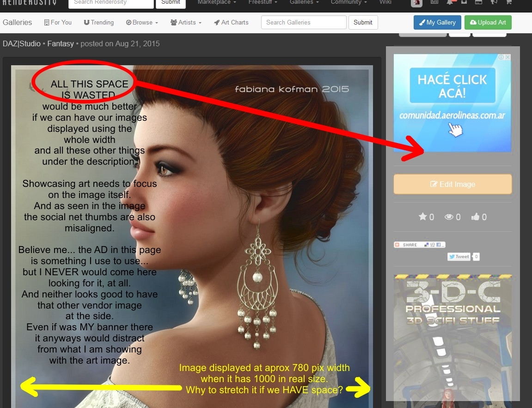
Task: Expand the Browse dropdown
Action: coord(142,22)
